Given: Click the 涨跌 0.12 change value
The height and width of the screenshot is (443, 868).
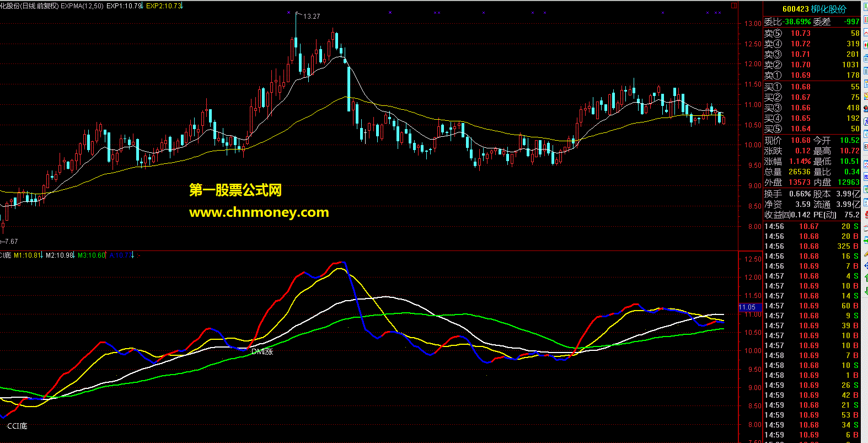Looking at the screenshot, I should click(803, 151).
